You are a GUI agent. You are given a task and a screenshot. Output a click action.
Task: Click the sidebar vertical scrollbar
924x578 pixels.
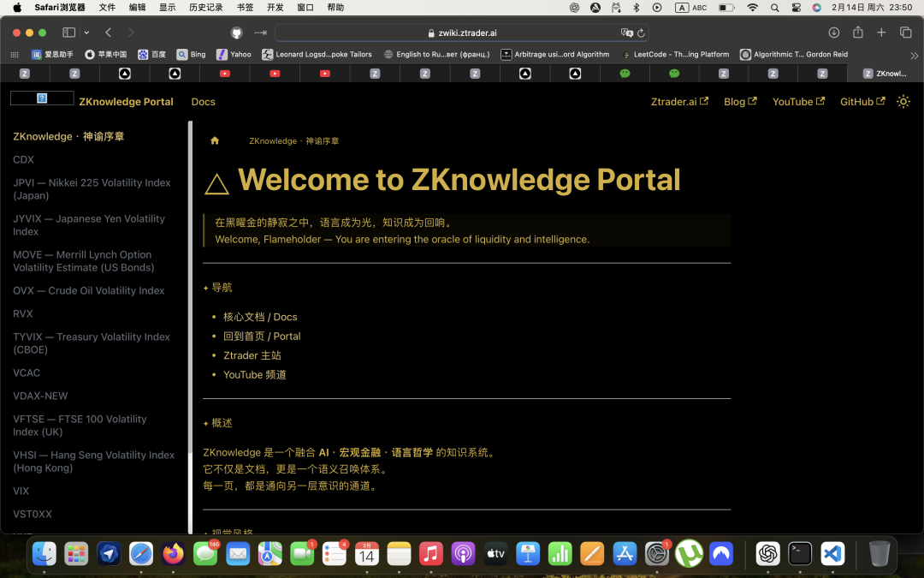pyautogui.click(x=190, y=325)
